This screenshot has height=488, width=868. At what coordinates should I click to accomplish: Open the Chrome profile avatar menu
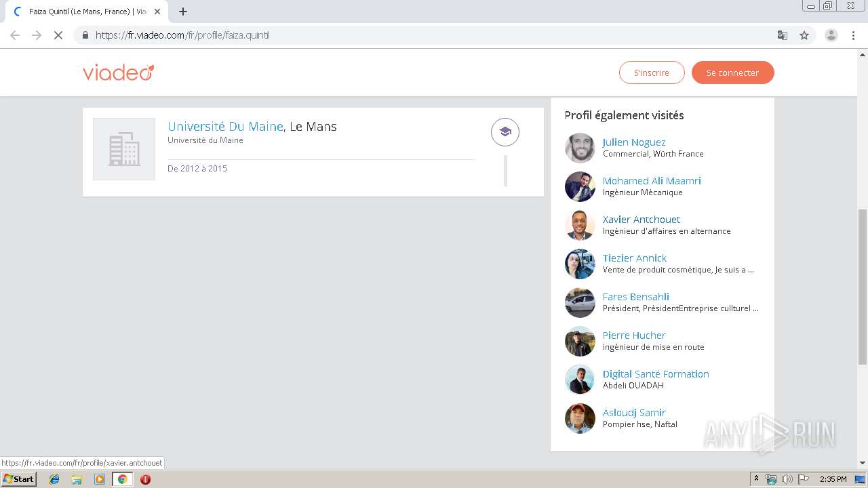click(x=831, y=35)
